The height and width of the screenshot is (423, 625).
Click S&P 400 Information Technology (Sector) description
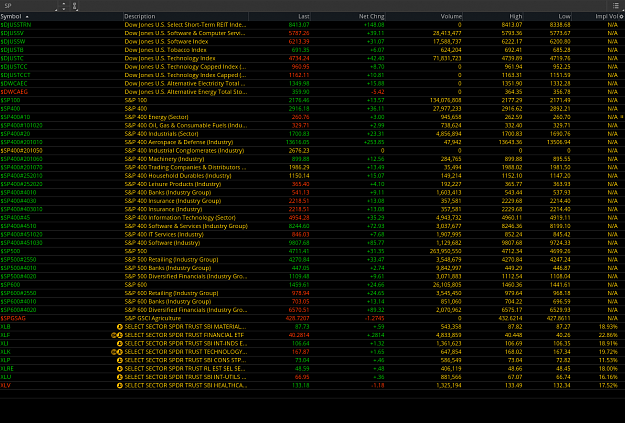pyautogui.click(x=180, y=217)
